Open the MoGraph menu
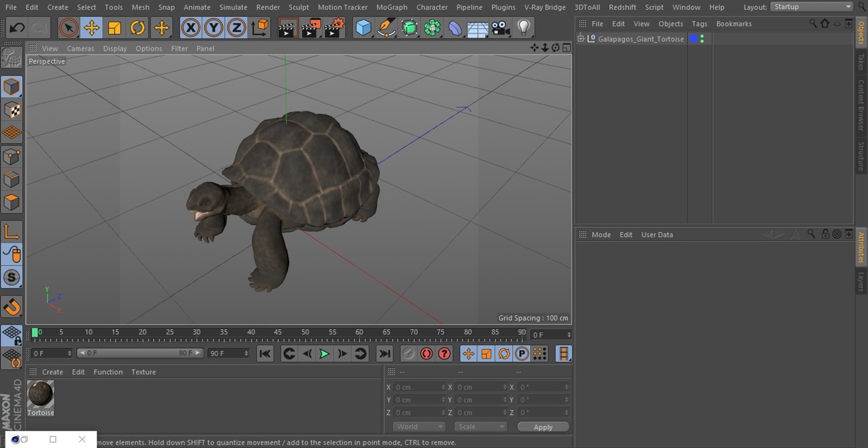The image size is (868, 448). point(392,7)
